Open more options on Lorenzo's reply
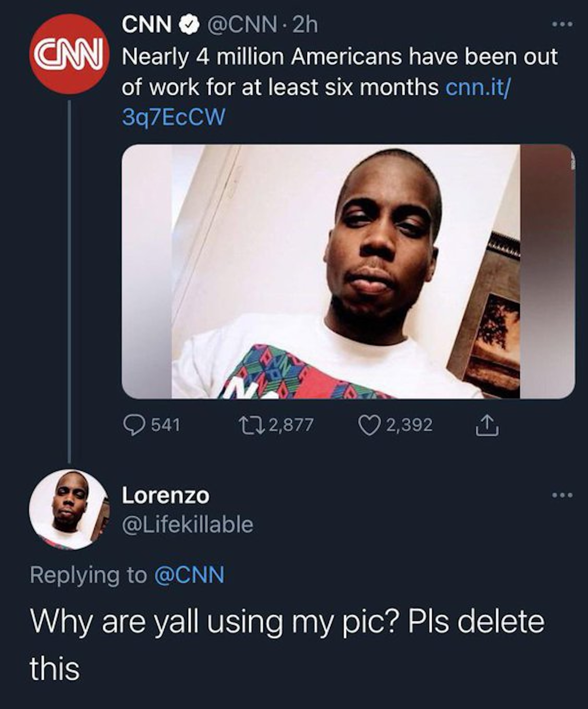This screenshot has width=588, height=709. (562, 495)
